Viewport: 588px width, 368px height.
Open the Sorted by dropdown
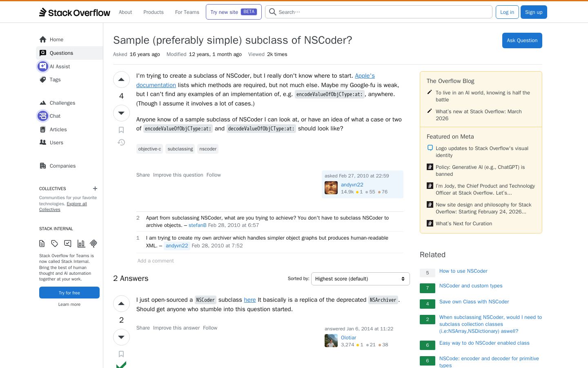tap(361, 279)
